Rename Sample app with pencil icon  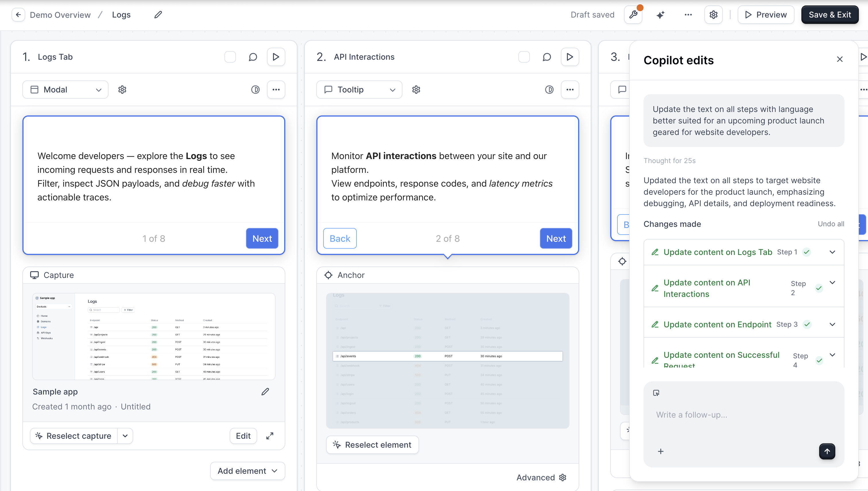pos(265,392)
